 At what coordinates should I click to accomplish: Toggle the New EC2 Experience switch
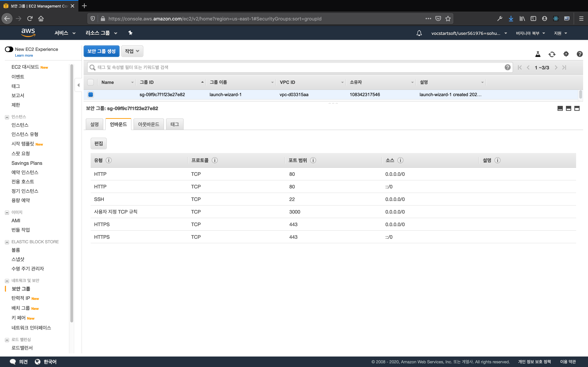click(9, 49)
